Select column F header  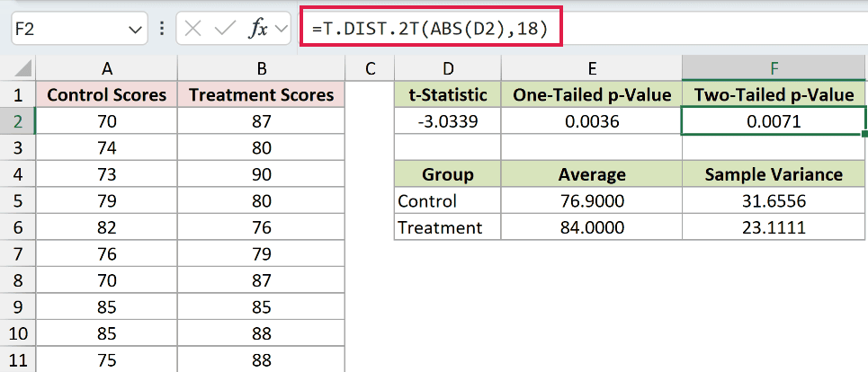coord(774,68)
